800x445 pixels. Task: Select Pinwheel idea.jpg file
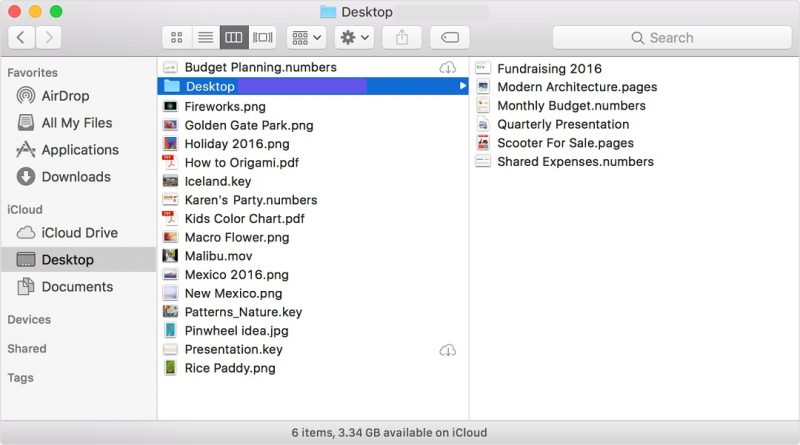(x=236, y=331)
